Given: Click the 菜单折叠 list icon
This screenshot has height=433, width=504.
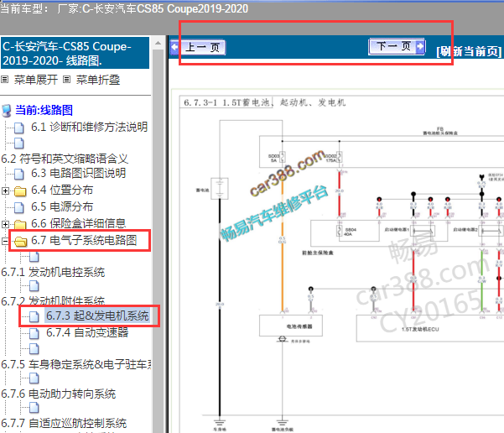Looking at the screenshot, I should 66,79.
